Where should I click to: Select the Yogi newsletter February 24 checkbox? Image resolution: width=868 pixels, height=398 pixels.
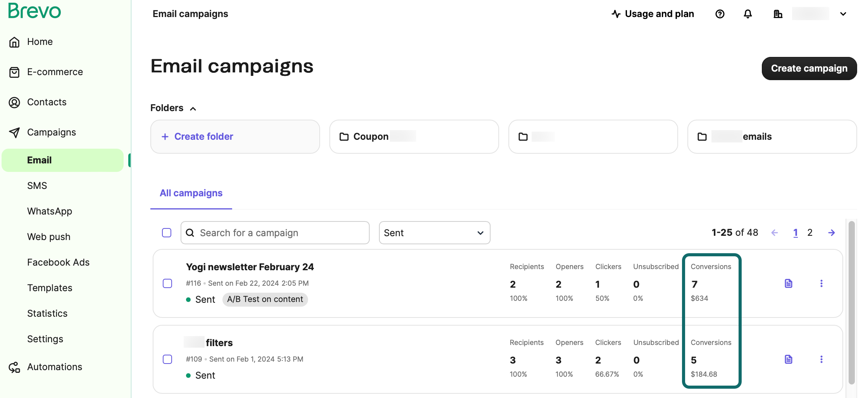pos(167,283)
